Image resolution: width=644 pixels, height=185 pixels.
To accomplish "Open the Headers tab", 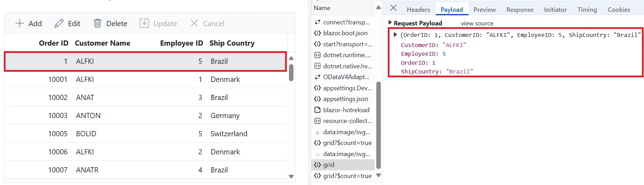I will coord(418,10).
